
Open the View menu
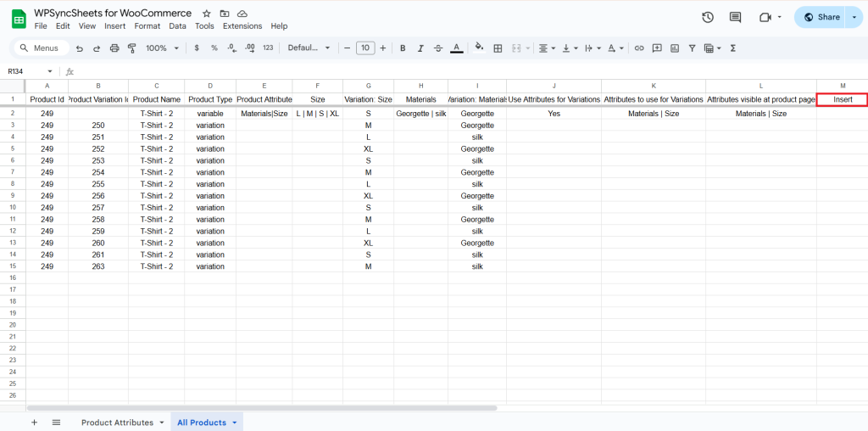(x=87, y=26)
